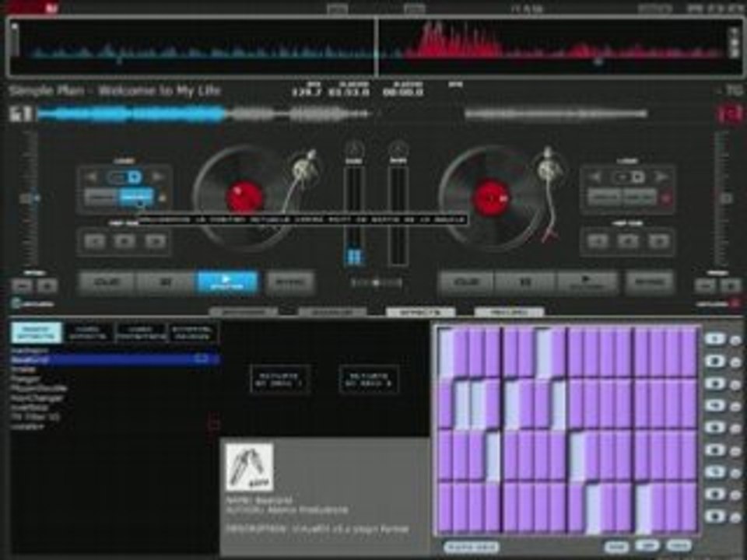The image size is (747, 560).
Task: Set loop in point on left deck
Action: (101, 197)
